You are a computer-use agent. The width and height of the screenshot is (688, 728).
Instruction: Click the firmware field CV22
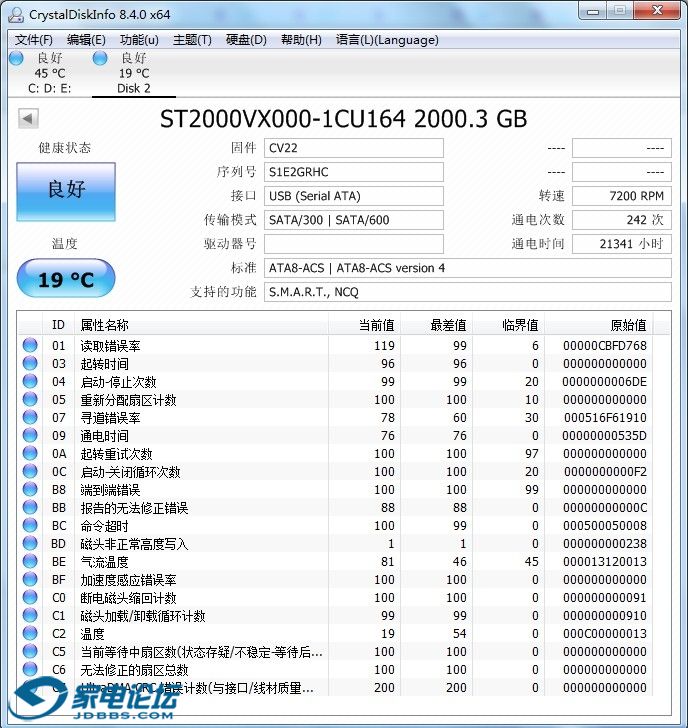[354, 148]
